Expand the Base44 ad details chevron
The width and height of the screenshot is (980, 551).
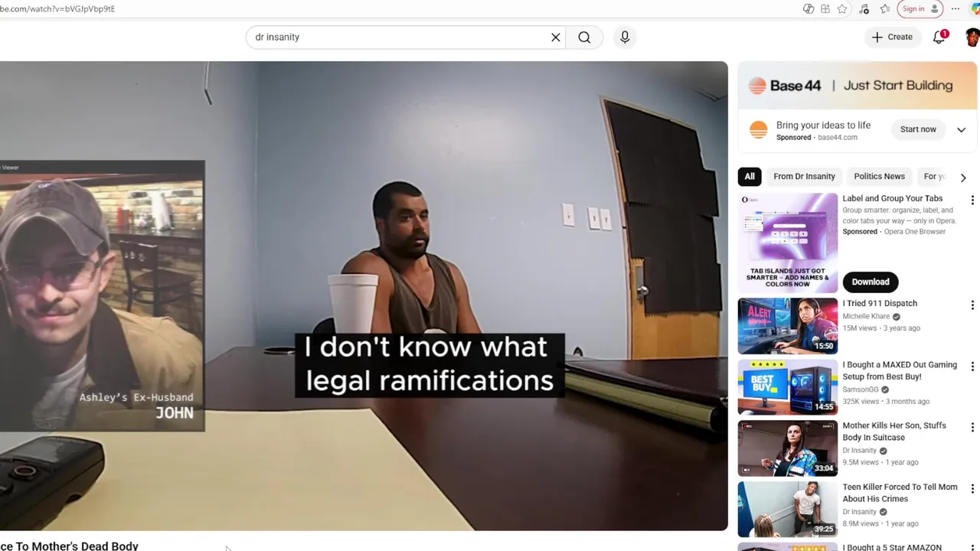961,130
